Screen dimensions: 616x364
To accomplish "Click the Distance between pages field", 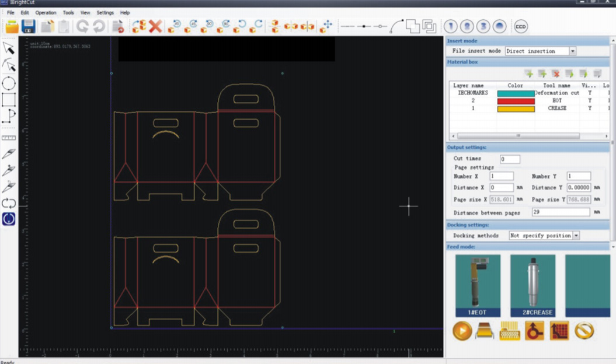I will (x=561, y=212).
